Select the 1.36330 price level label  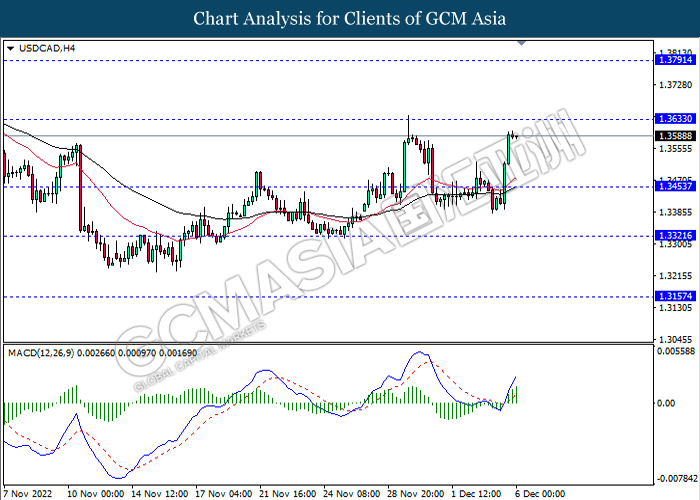[x=675, y=119]
